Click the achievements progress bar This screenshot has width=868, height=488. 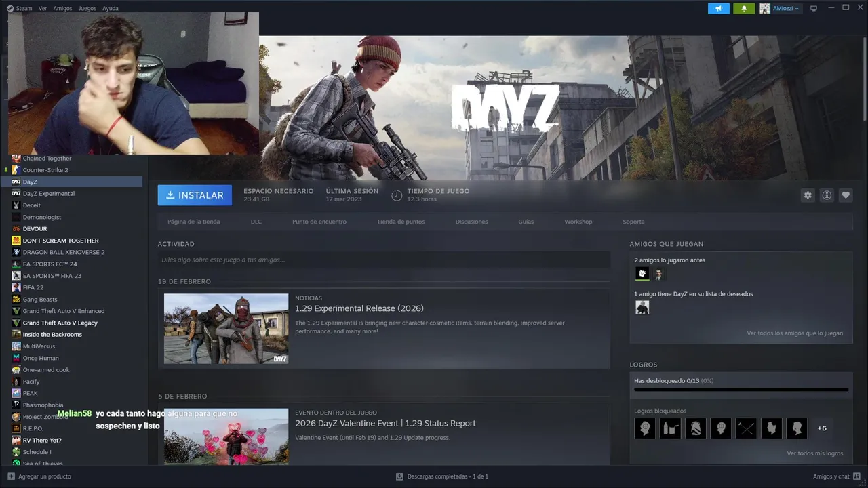pos(741,390)
